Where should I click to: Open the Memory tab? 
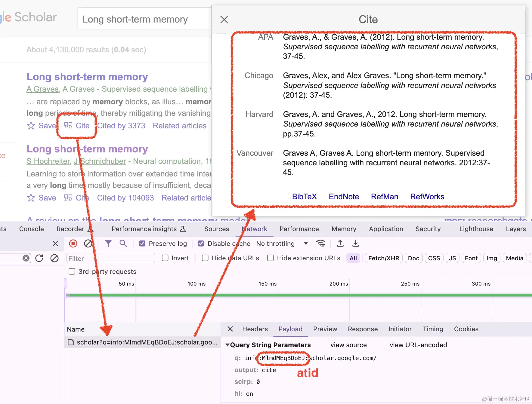coord(344,229)
